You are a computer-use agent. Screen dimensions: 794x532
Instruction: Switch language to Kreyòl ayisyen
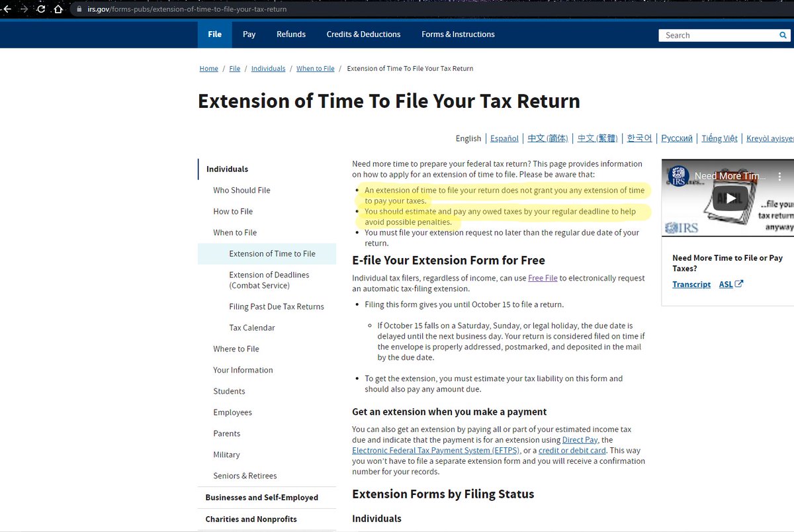point(770,138)
